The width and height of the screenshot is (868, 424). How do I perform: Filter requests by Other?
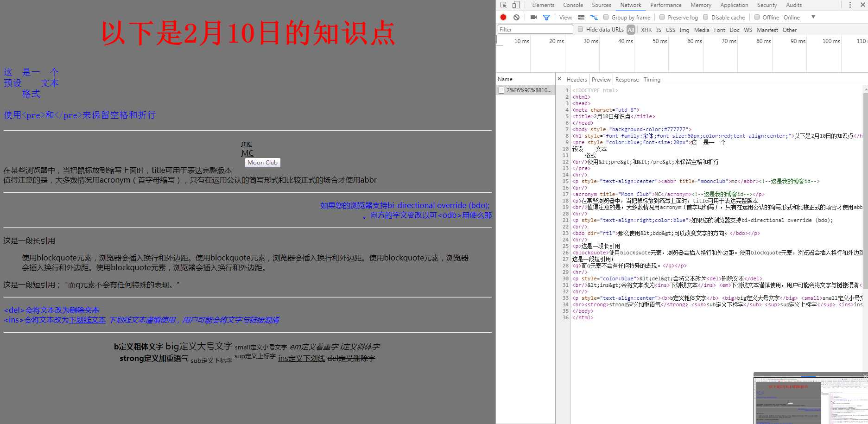pyautogui.click(x=790, y=30)
